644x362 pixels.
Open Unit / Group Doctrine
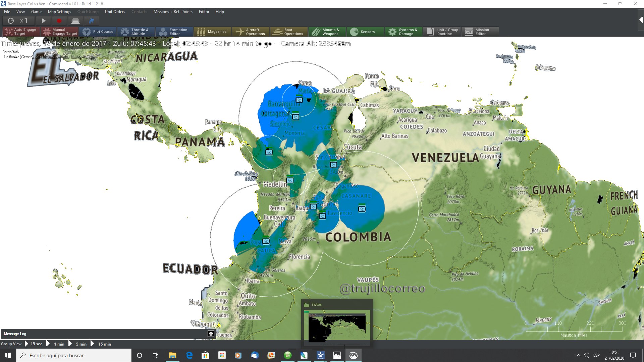coord(442,32)
